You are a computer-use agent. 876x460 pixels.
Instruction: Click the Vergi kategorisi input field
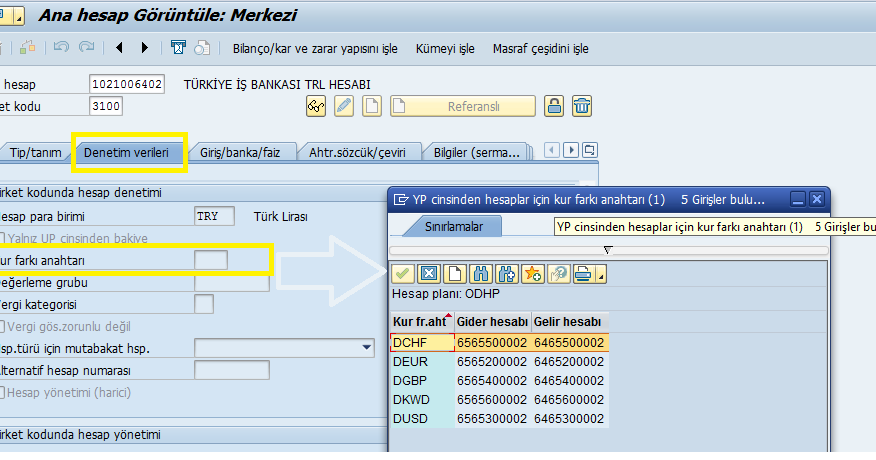(x=204, y=304)
